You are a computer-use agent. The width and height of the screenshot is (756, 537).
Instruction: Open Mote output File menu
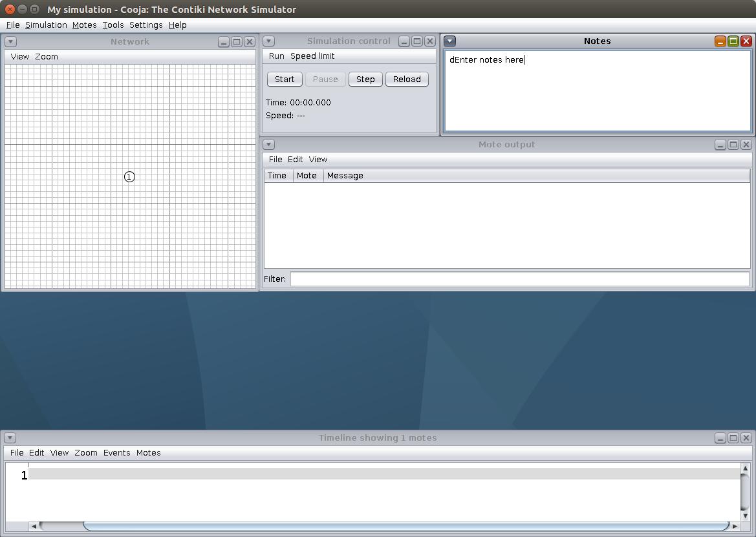275,160
